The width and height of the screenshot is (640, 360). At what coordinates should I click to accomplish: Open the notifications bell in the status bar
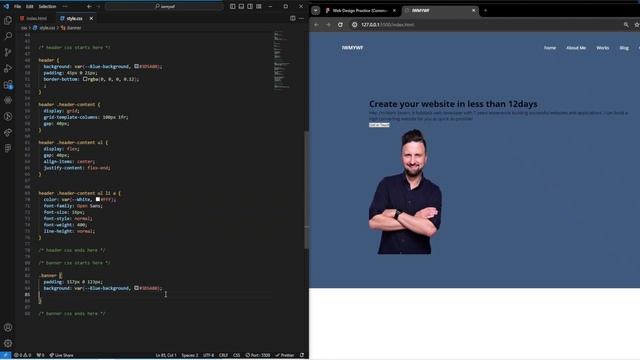(302, 355)
